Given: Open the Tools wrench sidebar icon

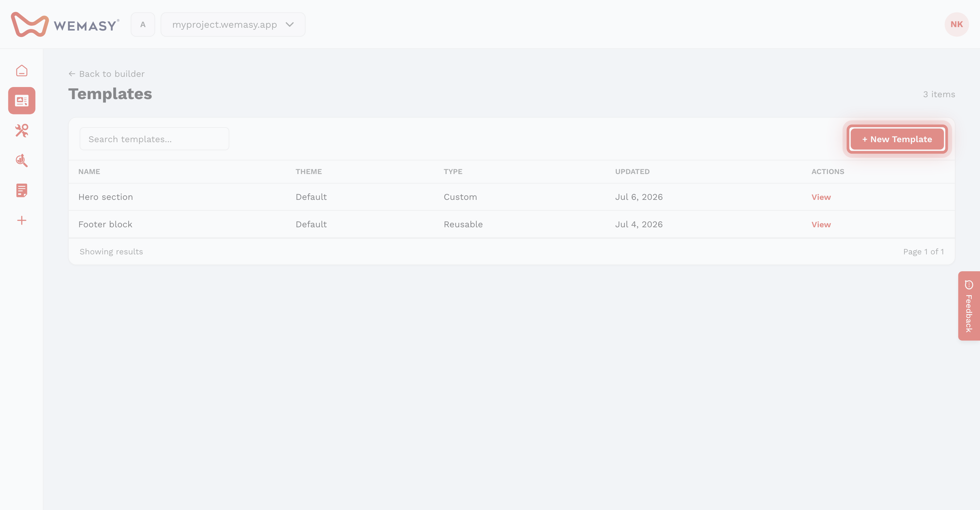Looking at the screenshot, I should (x=22, y=130).
